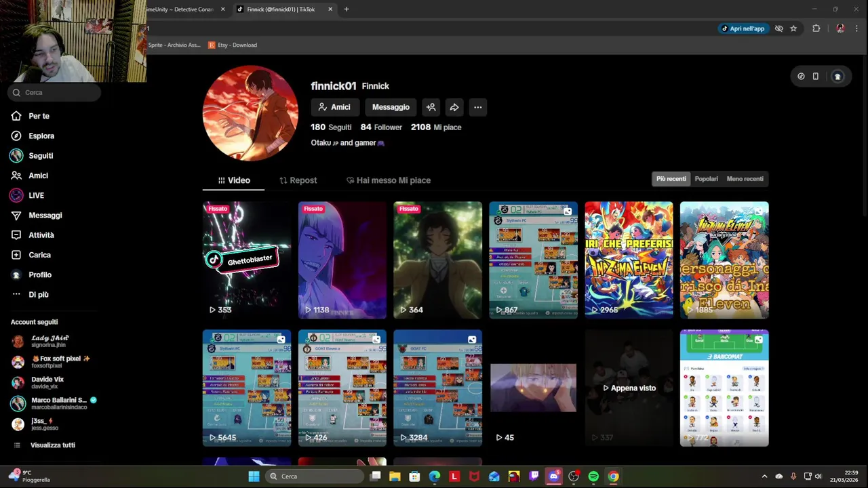The height and width of the screenshot is (488, 868).
Task: Open the Chrome extensions puzzle icon
Action: 816,28
